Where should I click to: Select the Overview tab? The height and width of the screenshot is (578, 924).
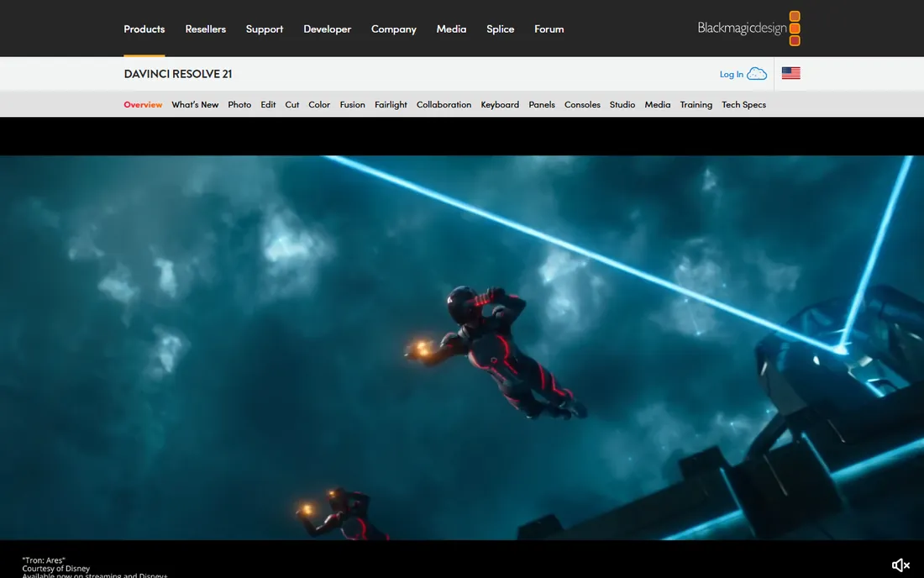[x=143, y=104]
